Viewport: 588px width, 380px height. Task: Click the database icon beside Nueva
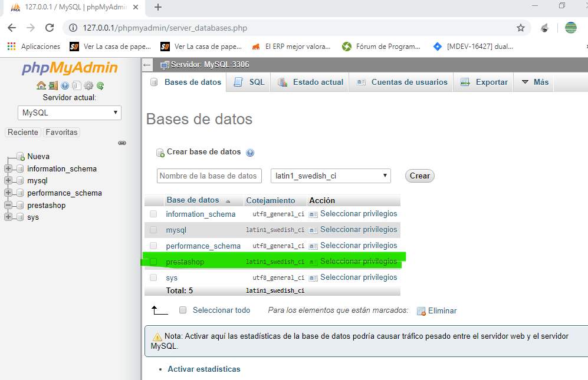click(x=21, y=157)
